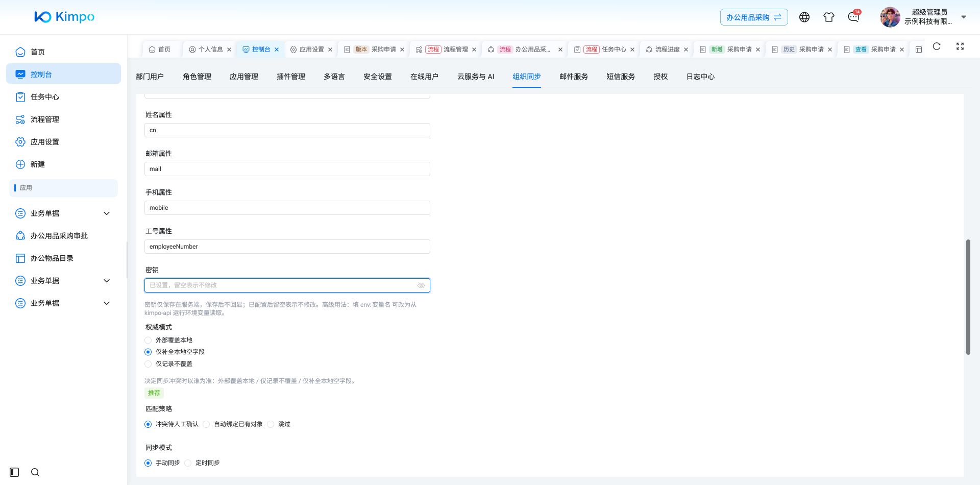Switch to 邮件服务 tab
The width and height of the screenshot is (980, 485).
[574, 77]
